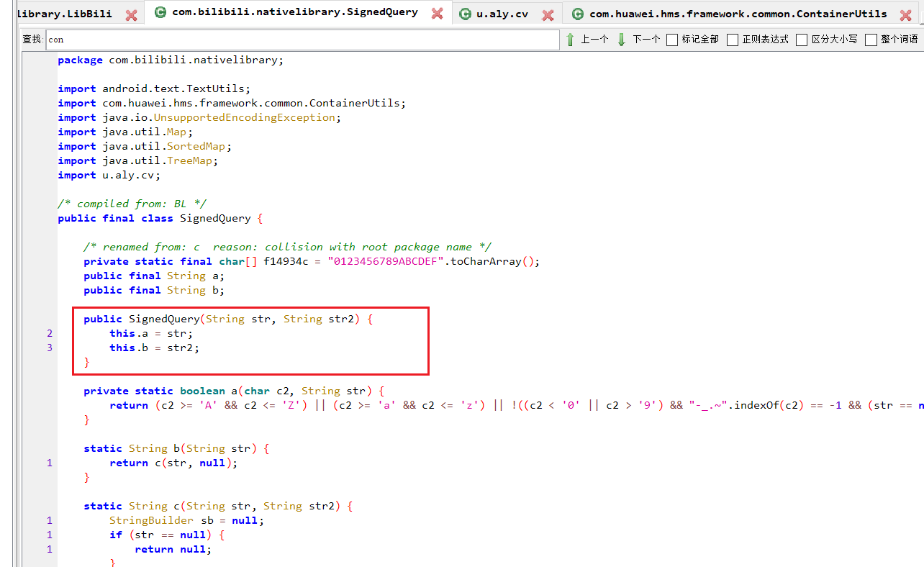Click the 'import android.text.TextUtils;' line
This screenshot has width=924, height=567.
[x=155, y=89]
